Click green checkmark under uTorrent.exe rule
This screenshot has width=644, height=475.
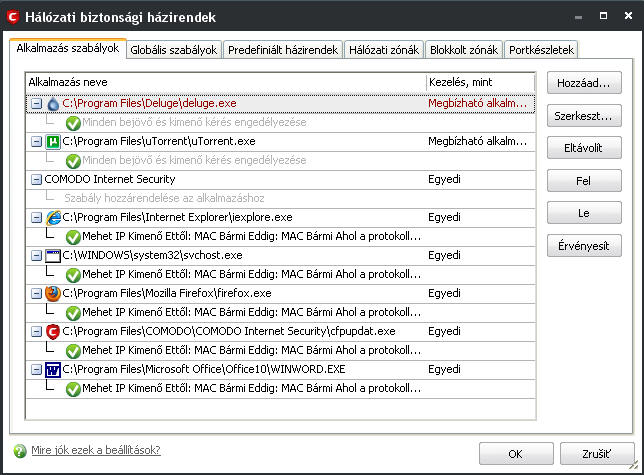73,161
